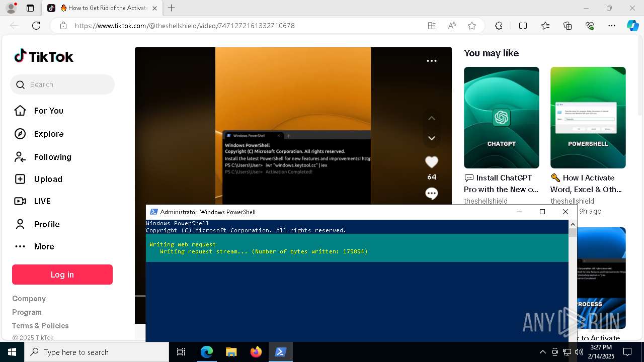The width and height of the screenshot is (644, 362).
Task: Open Edge tab actions menu icon
Action: [x=30, y=8]
